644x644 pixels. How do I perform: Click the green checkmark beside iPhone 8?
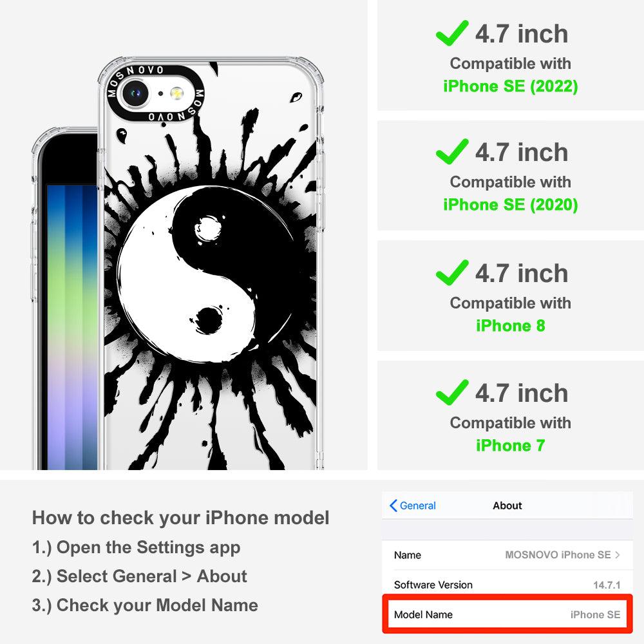[452, 272]
